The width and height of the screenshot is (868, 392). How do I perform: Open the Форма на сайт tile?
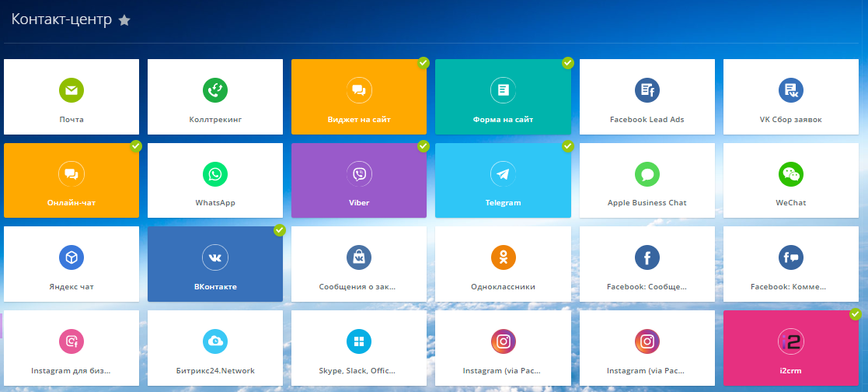coord(503,97)
